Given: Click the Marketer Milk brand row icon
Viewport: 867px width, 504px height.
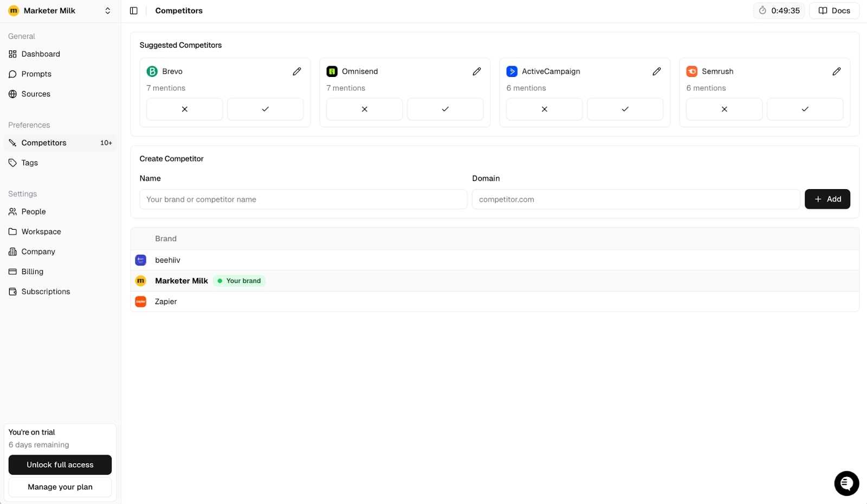Looking at the screenshot, I should pyautogui.click(x=141, y=281).
